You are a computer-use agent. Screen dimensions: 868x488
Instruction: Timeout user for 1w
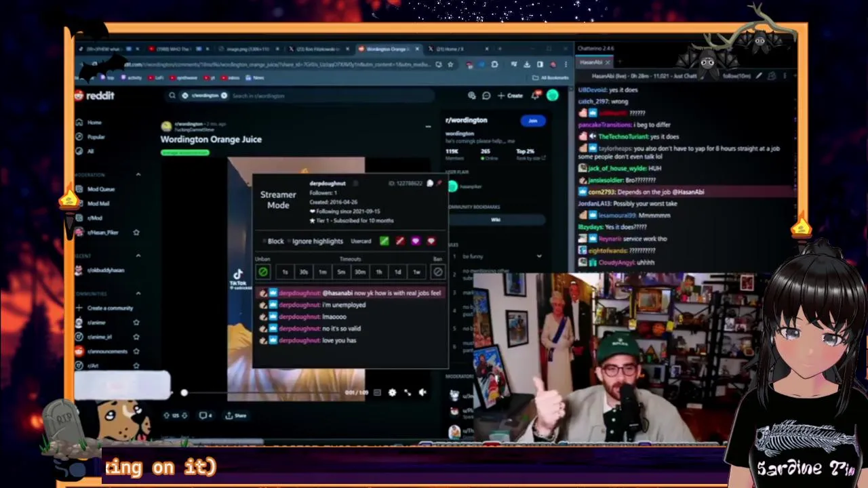tap(416, 272)
